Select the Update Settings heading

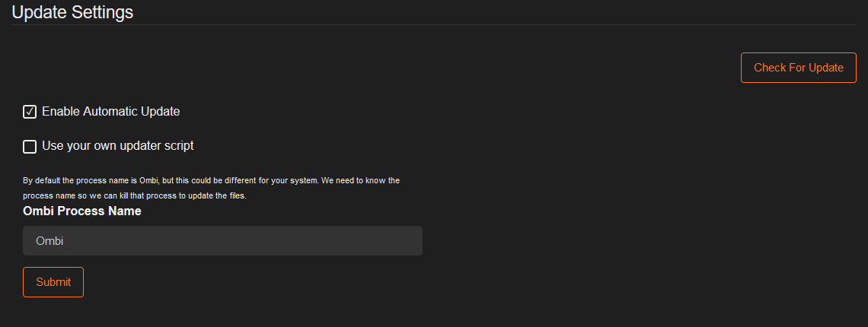point(72,11)
